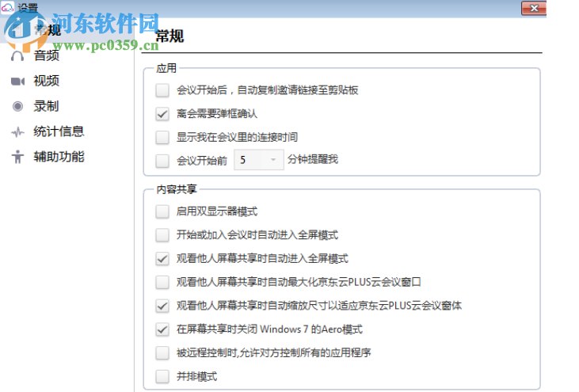Click the 常规 page heading
The height and width of the screenshot is (392, 579).
coord(170,36)
